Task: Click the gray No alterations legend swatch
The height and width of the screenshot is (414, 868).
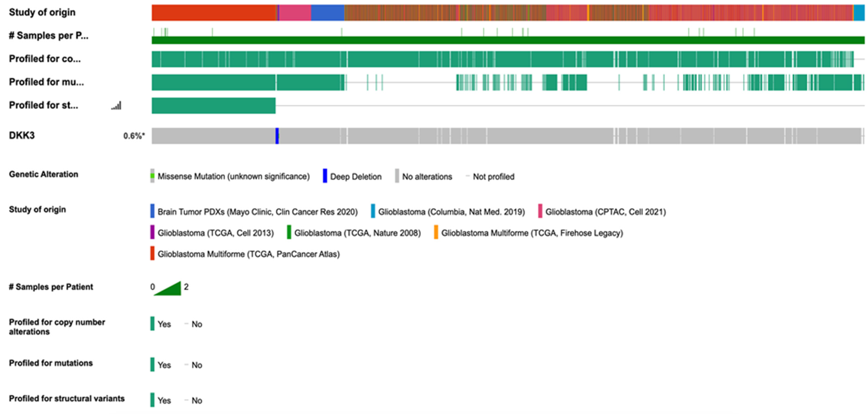Action: point(397,176)
